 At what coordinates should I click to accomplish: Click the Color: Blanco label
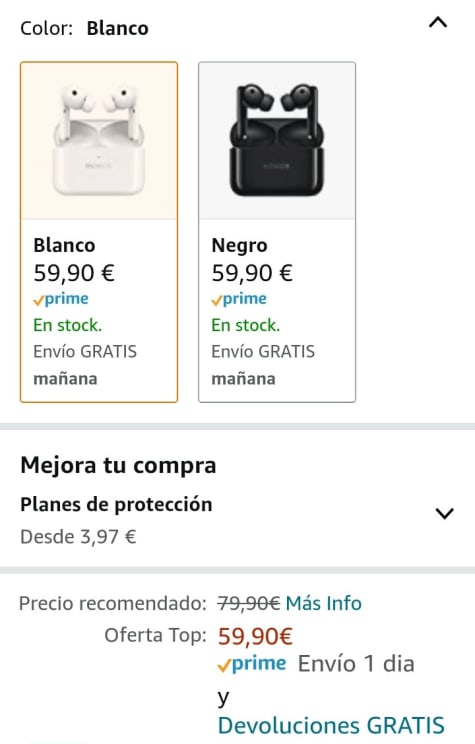point(84,28)
